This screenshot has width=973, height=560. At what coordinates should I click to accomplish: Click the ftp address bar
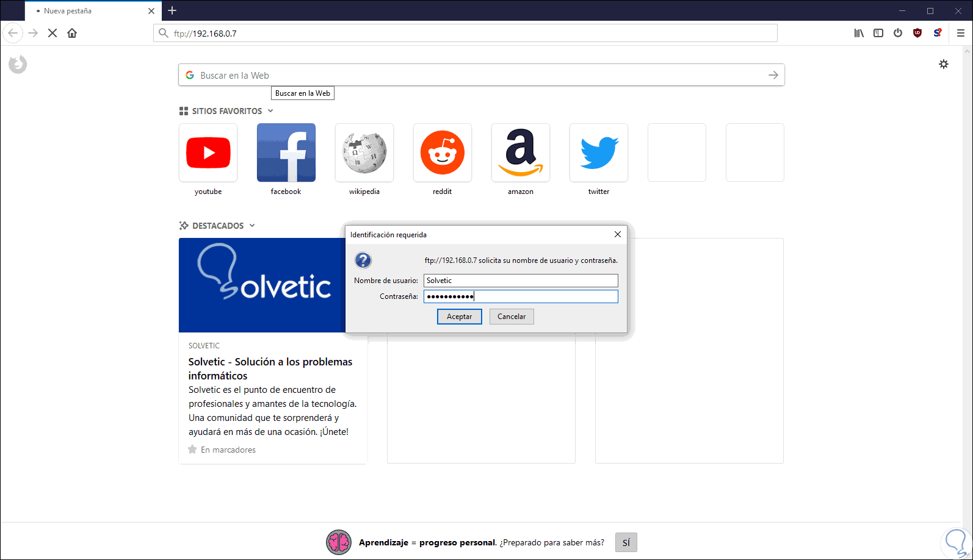click(465, 33)
